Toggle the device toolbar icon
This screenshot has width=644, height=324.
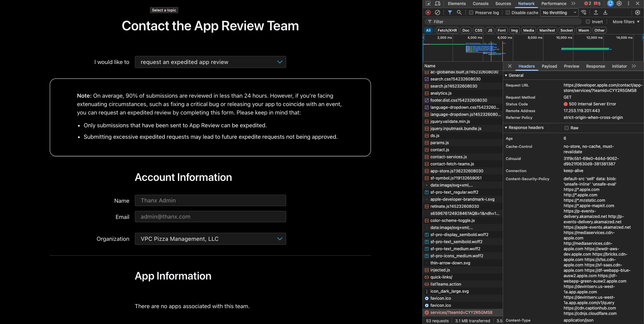(438, 4)
